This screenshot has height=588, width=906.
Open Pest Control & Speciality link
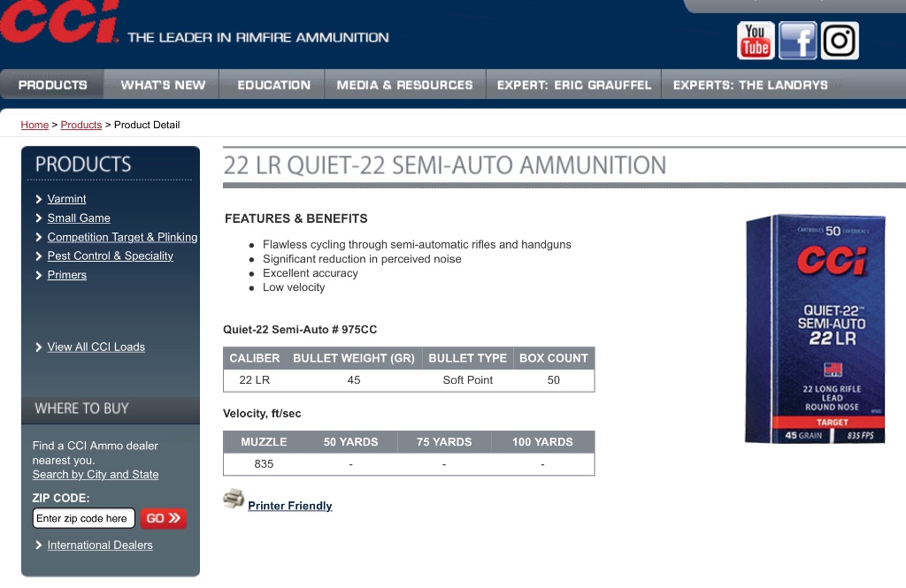click(110, 256)
